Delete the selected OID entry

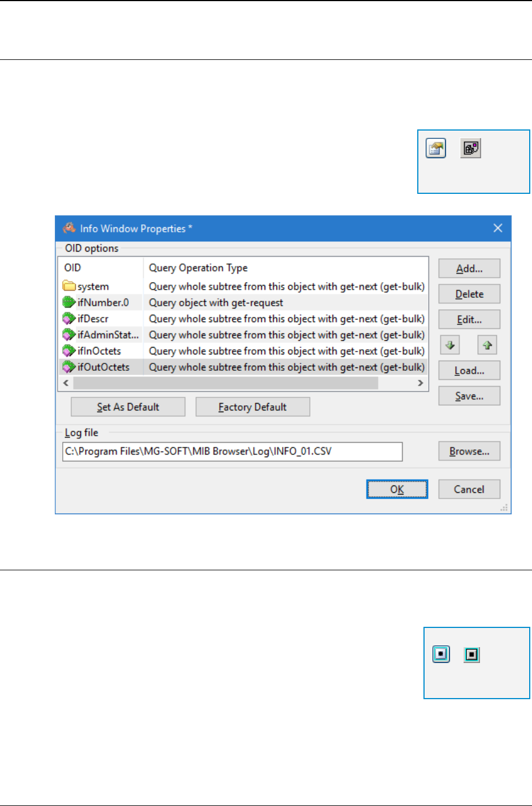[x=469, y=294]
